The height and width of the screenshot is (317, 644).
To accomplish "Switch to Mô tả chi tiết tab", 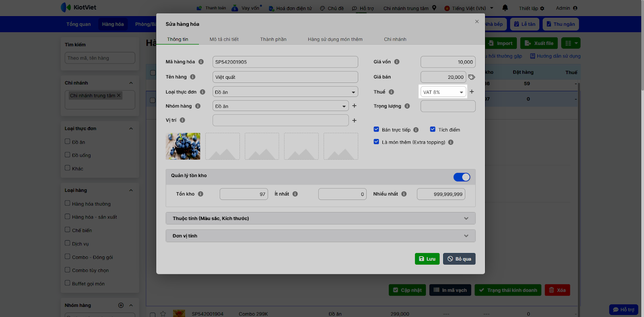I will 224,39.
